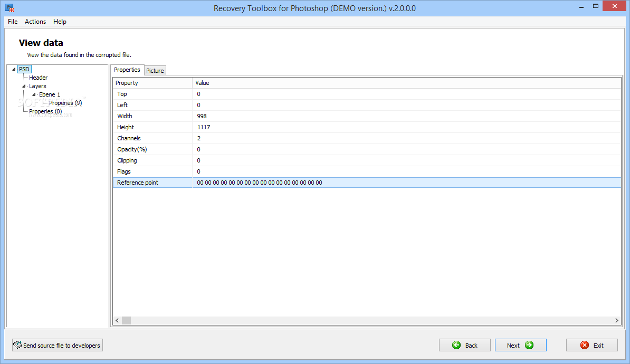Close the Recovery Toolbox window

(614, 6)
